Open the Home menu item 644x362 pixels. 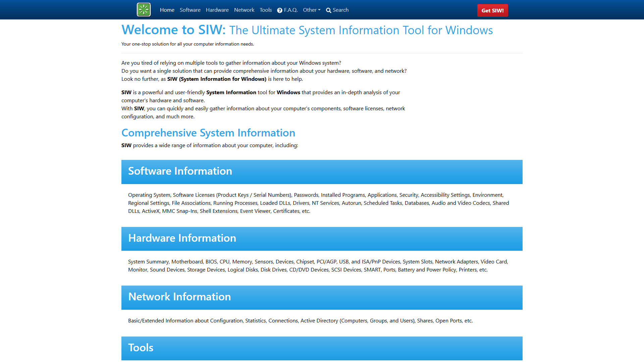(167, 10)
